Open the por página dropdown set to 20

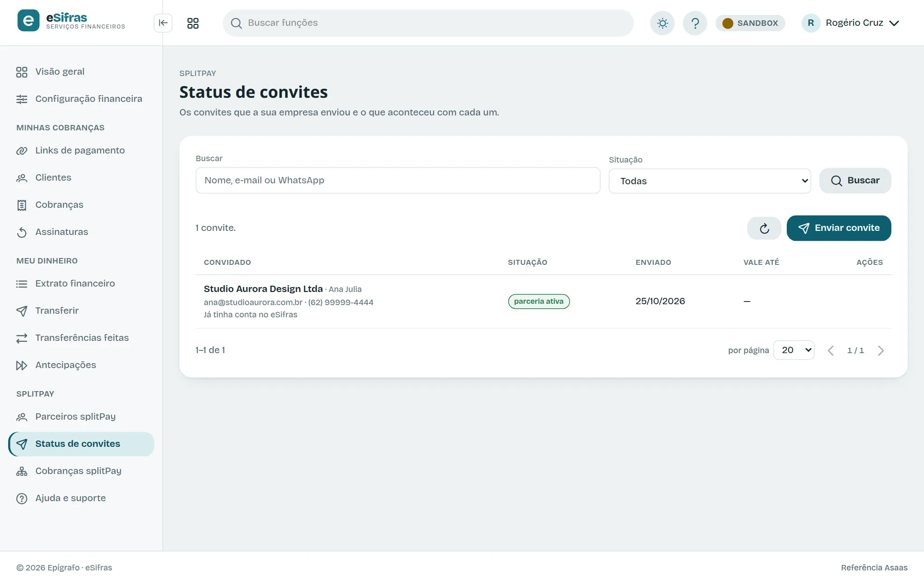(x=794, y=350)
